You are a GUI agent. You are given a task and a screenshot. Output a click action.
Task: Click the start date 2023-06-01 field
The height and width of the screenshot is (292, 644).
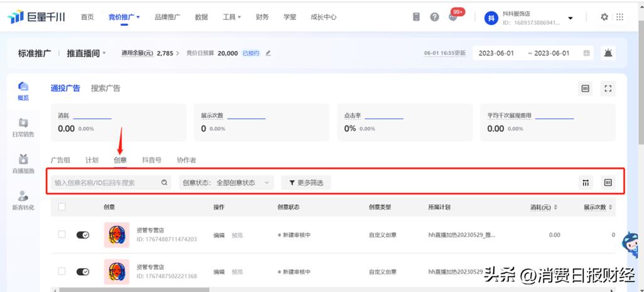pyautogui.click(x=496, y=53)
